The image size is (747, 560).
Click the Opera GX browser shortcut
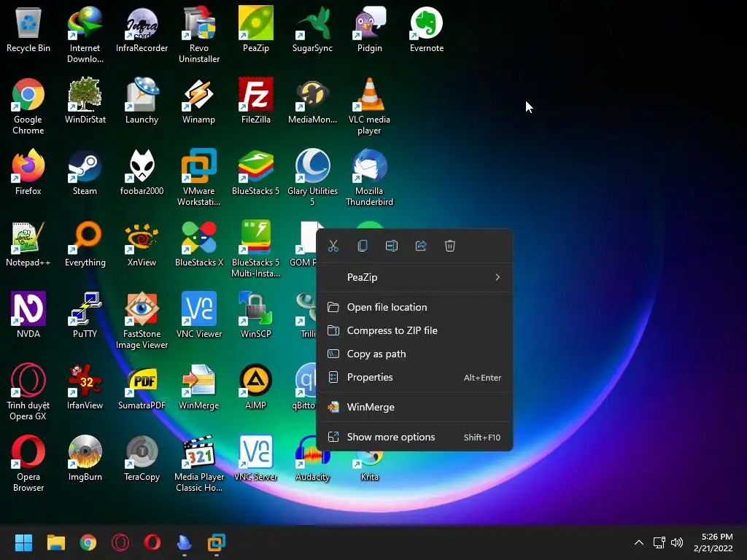point(28,392)
